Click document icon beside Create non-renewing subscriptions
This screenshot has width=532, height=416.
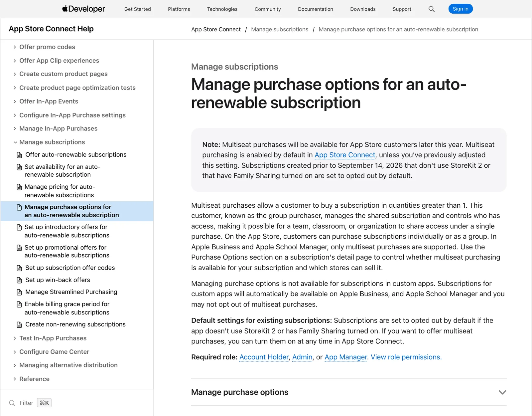click(20, 324)
